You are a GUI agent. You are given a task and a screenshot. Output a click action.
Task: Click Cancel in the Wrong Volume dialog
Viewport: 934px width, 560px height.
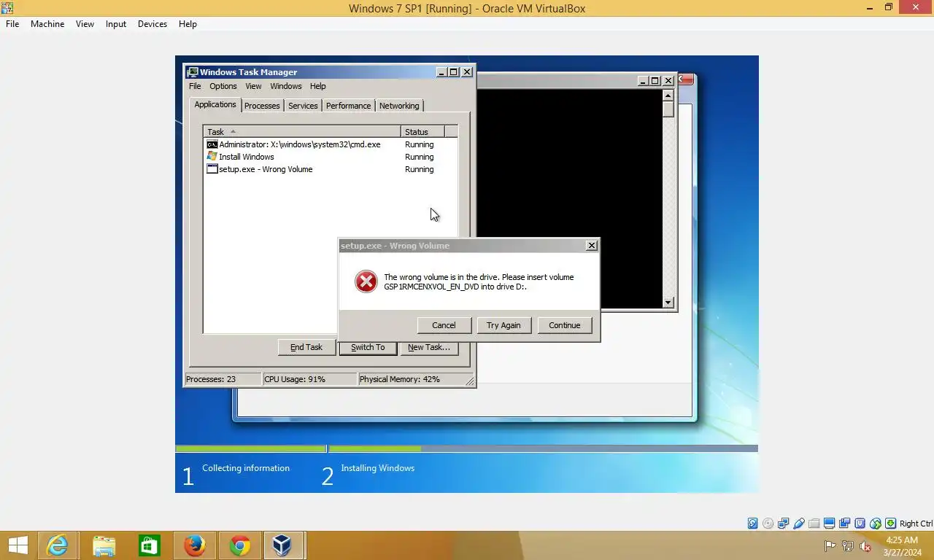444,325
